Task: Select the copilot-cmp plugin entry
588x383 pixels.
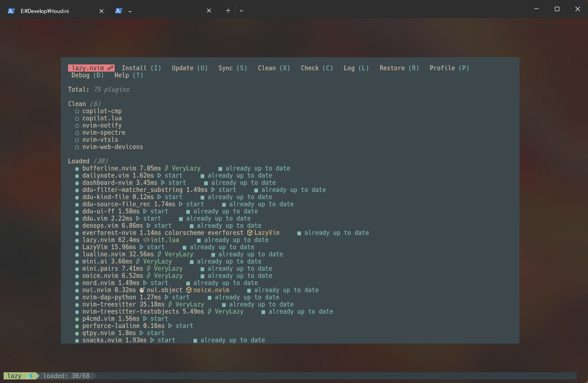Action: click(102, 111)
